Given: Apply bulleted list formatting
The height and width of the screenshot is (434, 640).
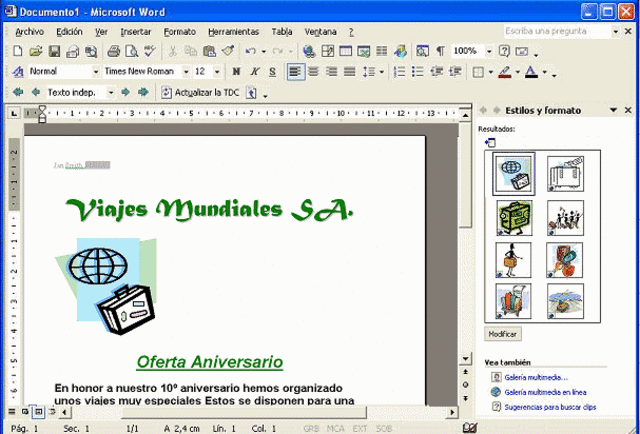Looking at the screenshot, I should [x=418, y=72].
